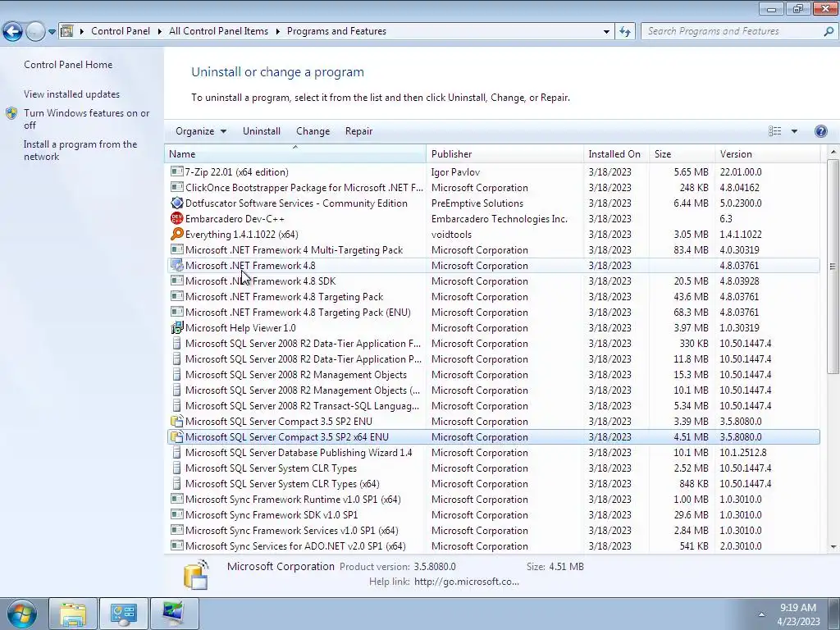
Task: Click the Control Panel icon in address bar
Action: pyautogui.click(x=67, y=31)
